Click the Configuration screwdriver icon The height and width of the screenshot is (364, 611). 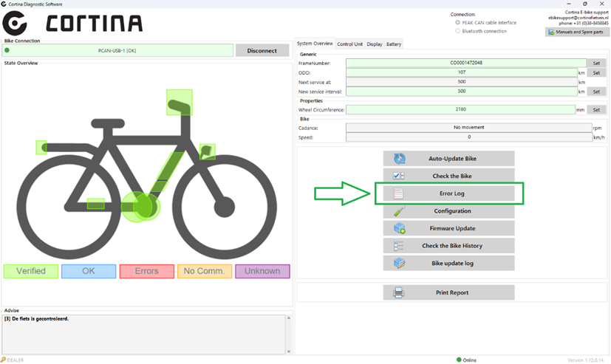400,211
